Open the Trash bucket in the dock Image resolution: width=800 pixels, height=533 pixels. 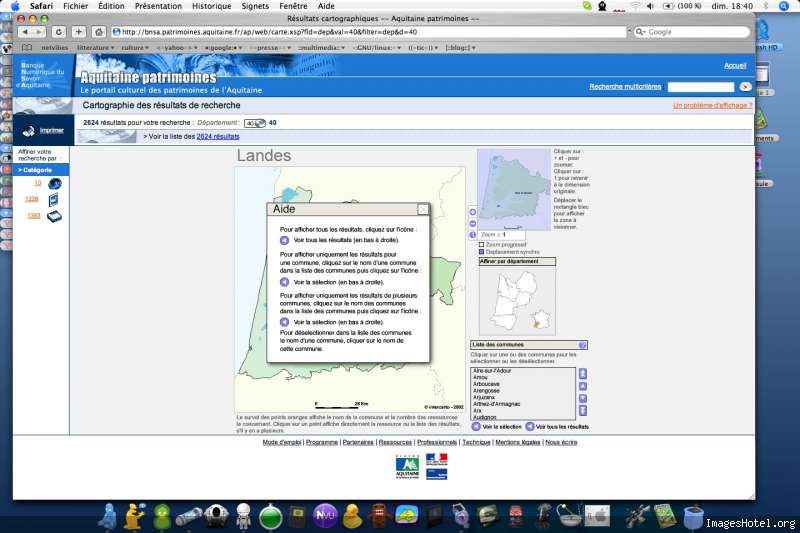pyautogui.click(x=693, y=517)
